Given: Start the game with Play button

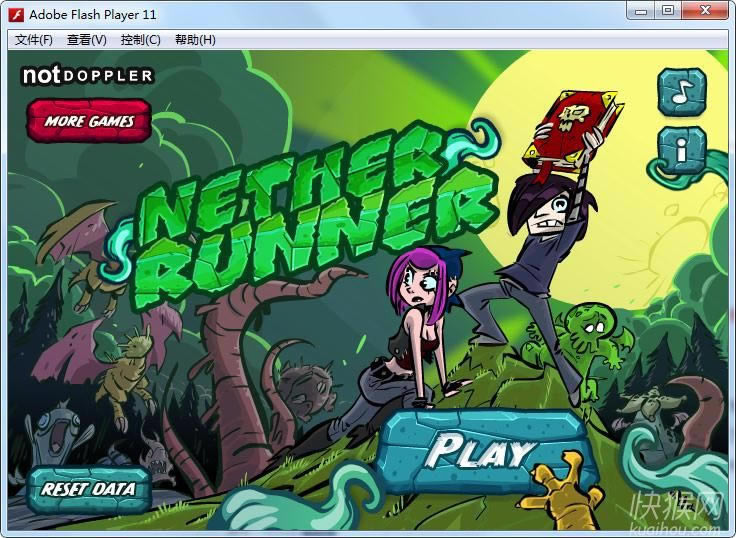Looking at the screenshot, I should coord(483,452).
